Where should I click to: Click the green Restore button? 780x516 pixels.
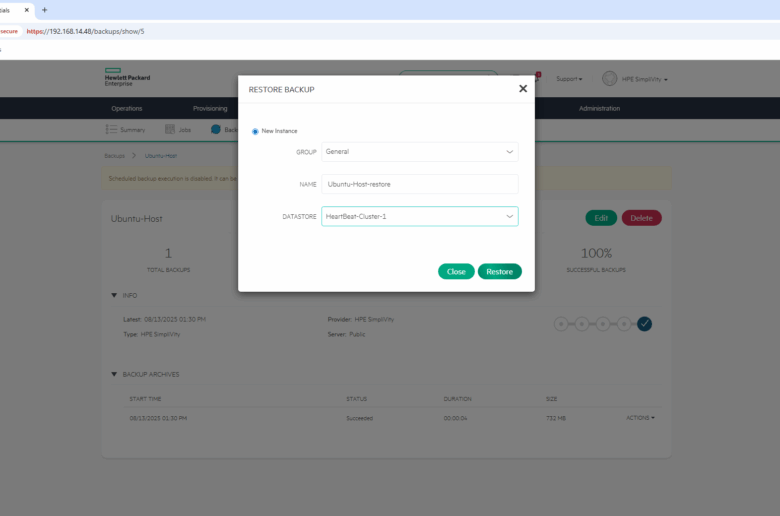pos(499,271)
